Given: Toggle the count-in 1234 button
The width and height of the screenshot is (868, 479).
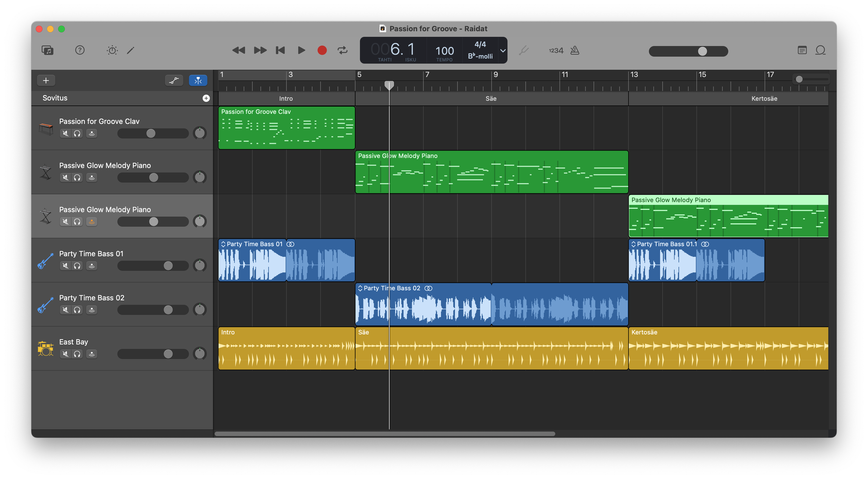Looking at the screenshot, I should [x=556, y=51].
